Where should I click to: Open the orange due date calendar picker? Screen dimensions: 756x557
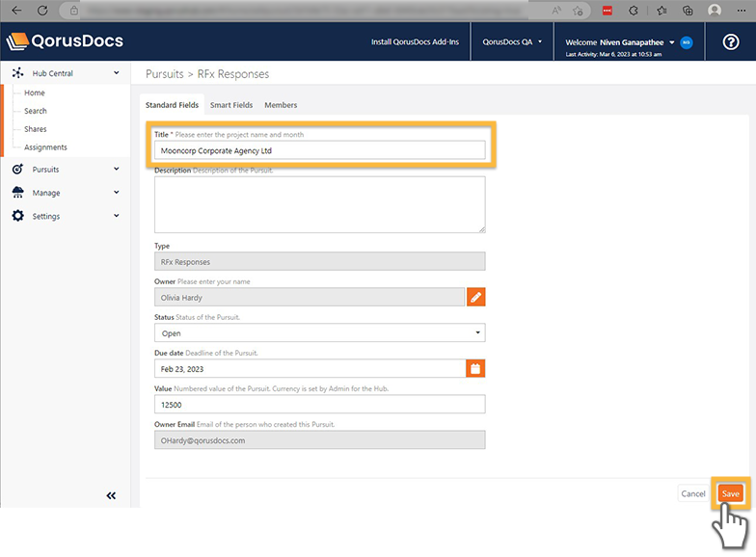(x=475, y=368)
